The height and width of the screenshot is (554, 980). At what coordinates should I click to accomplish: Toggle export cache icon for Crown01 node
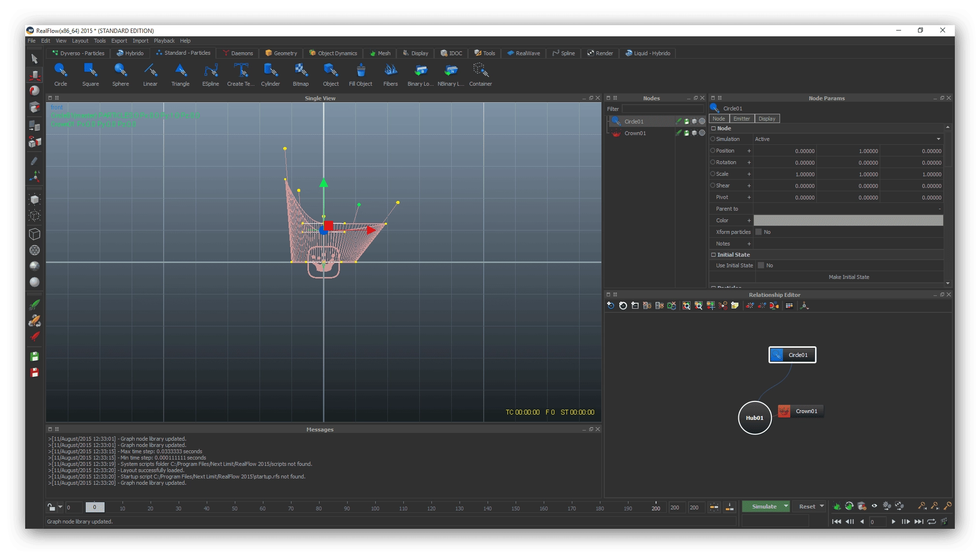[687, 133]
